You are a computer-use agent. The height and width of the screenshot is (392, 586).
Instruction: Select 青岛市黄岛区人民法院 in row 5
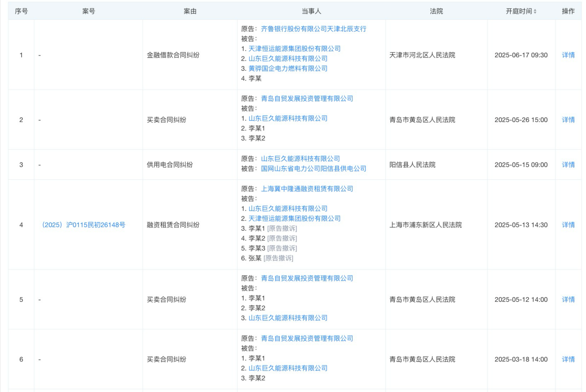[422, 300]
